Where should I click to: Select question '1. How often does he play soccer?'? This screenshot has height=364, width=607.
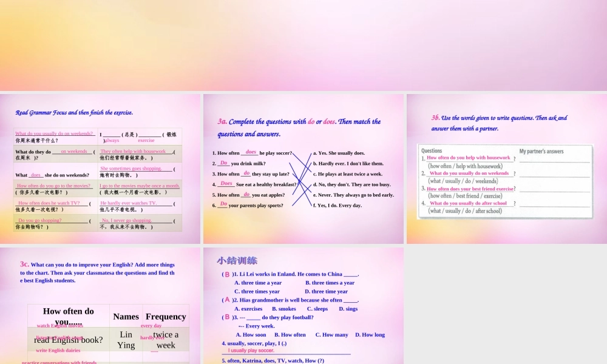252,153
